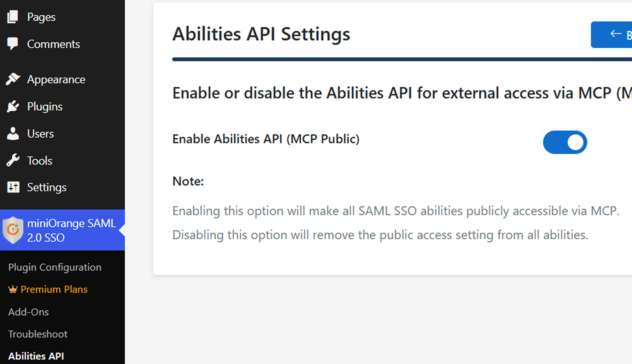Open Plugin Configuration
This screenshot has width=632, height=364.
(55, 267)
